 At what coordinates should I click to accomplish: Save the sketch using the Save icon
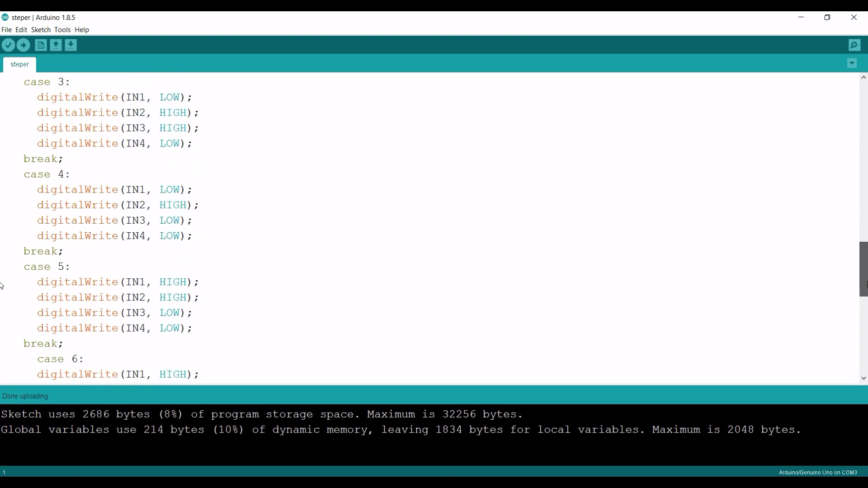click(71, 45)
